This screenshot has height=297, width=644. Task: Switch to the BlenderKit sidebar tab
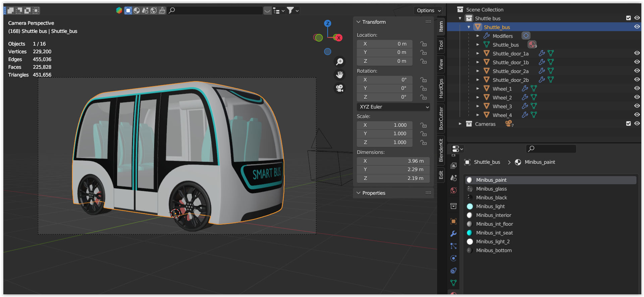(441, 151)
